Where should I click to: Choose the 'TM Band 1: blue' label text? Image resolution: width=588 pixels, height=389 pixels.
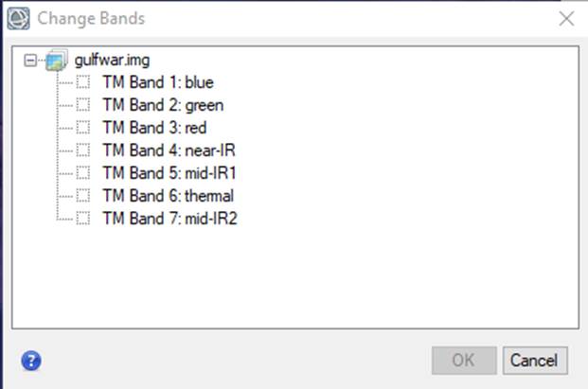pyautogui.click(x=158, y=82)
